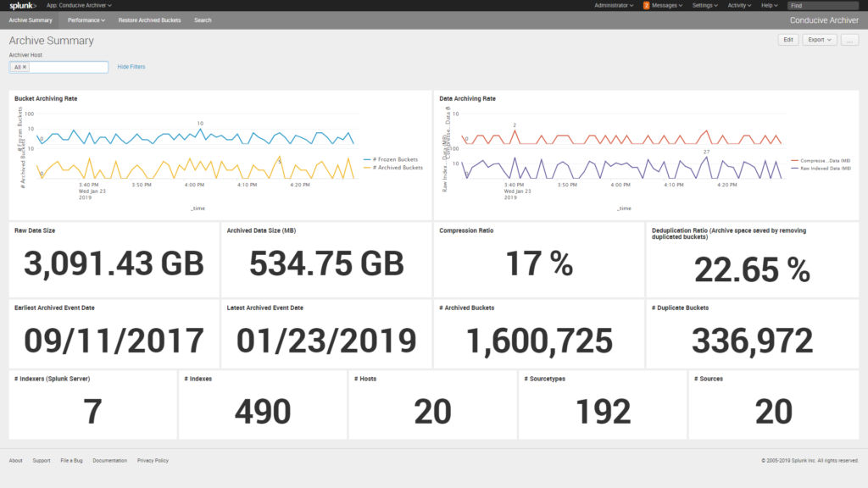Click the # Archived Buckets value 1,600,725
The image size is (868, 488).
(539, 341)
